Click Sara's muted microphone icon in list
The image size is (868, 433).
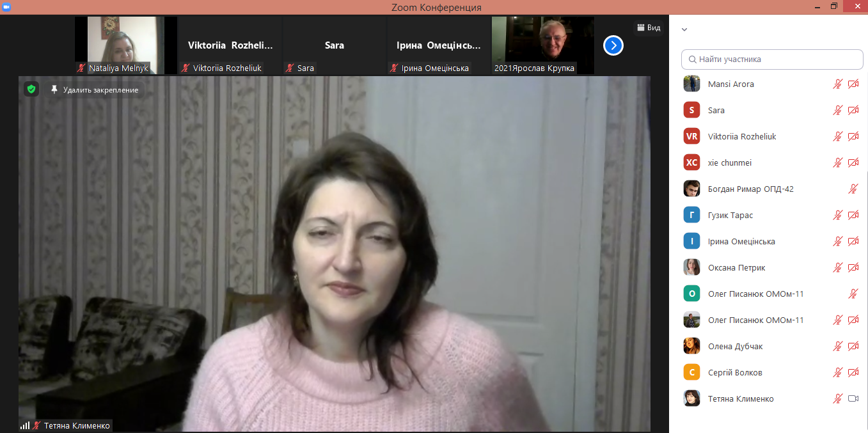pyautogui.click(x=837, y=110)
